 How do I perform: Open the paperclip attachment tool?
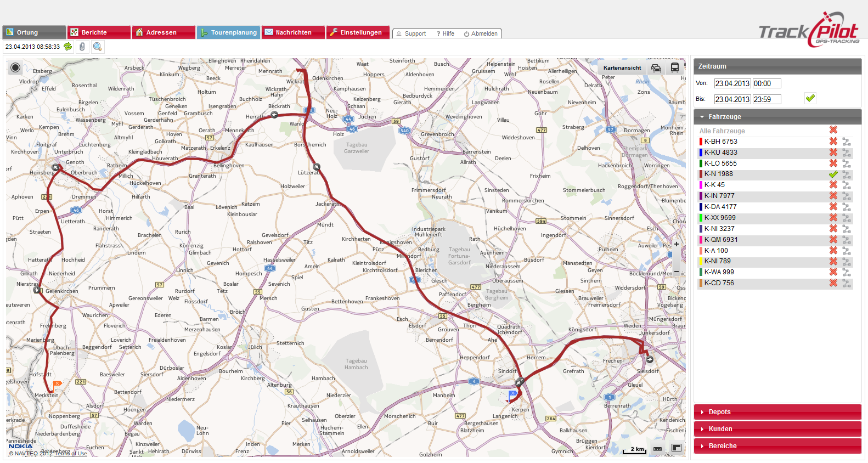(82, 47)
